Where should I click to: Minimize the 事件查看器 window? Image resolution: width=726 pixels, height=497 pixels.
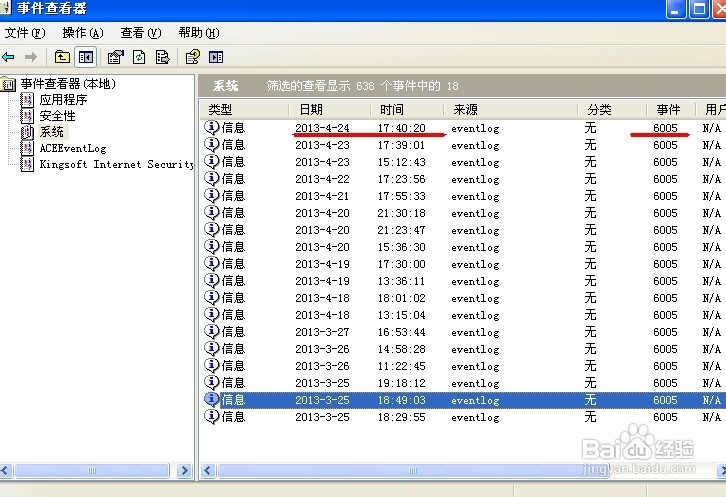676,9
